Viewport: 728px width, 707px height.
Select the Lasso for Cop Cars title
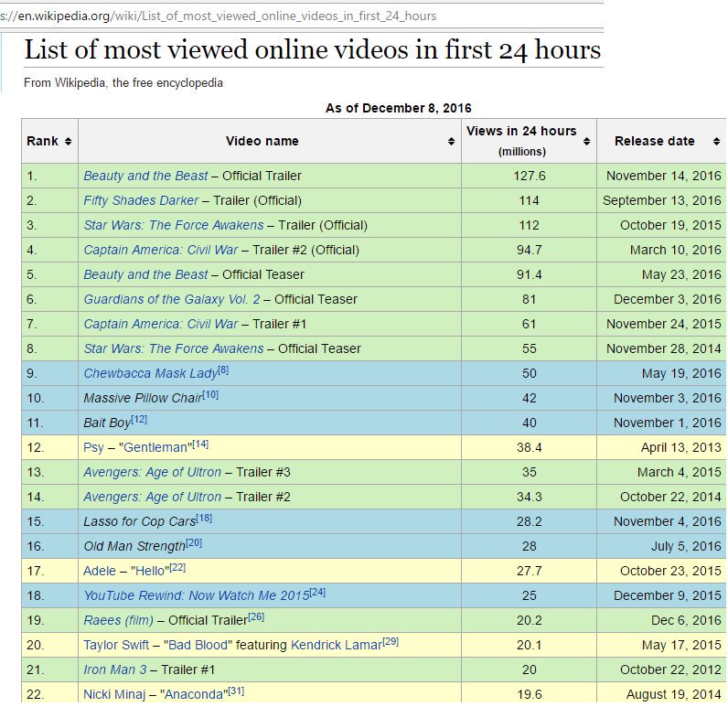click(140, 521)
